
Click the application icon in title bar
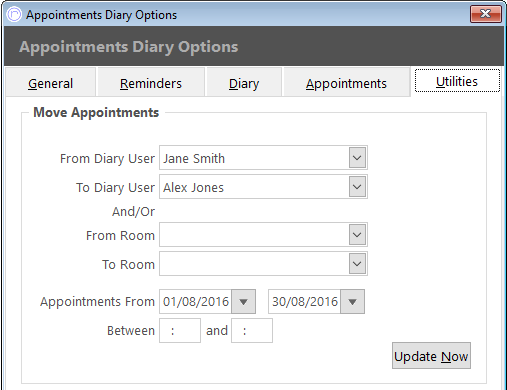(14, 14)
